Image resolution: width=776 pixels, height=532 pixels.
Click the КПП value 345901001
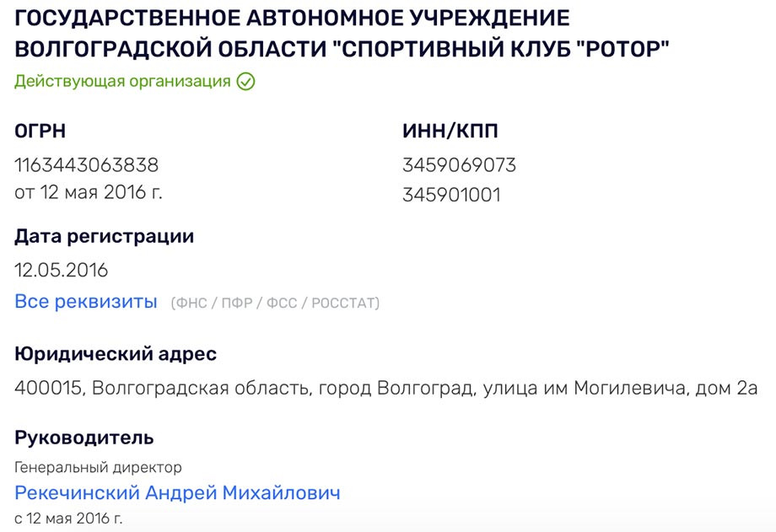451,195
